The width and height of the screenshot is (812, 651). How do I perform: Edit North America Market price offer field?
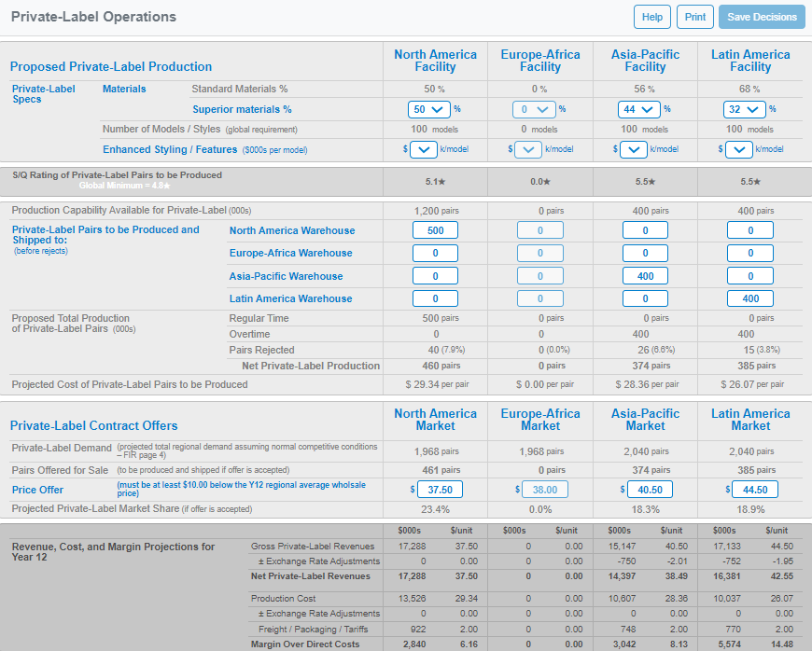click(435, 490)
